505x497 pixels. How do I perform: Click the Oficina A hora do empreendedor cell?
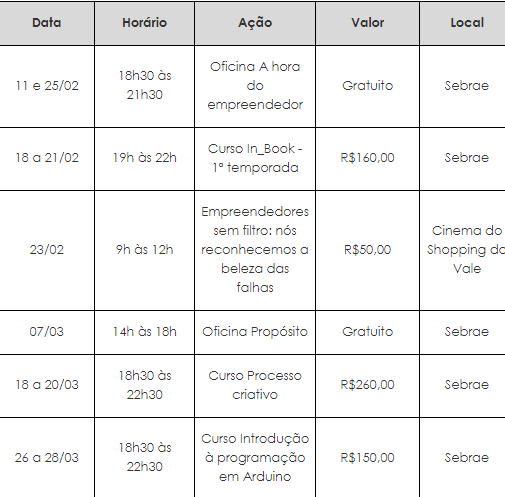(255, 86)
